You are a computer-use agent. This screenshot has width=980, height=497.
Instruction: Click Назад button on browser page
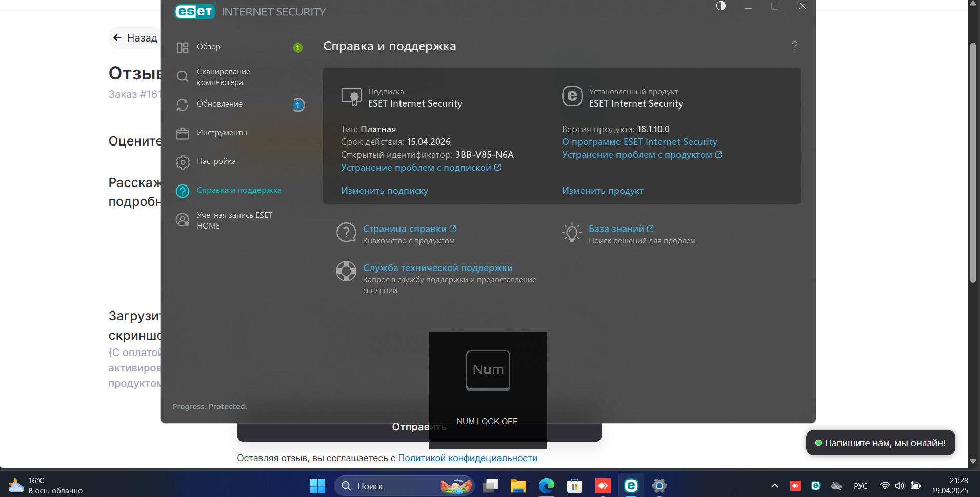pos(135,38)
